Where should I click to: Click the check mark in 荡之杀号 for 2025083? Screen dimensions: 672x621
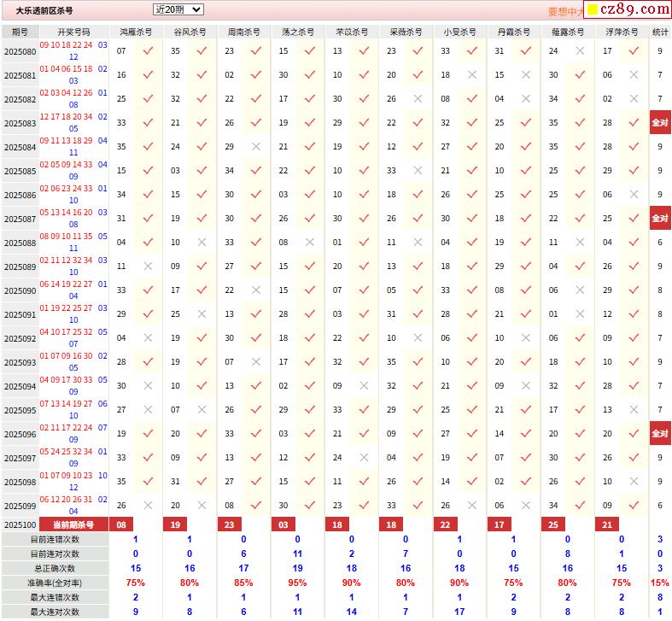(x=310, y=123)
